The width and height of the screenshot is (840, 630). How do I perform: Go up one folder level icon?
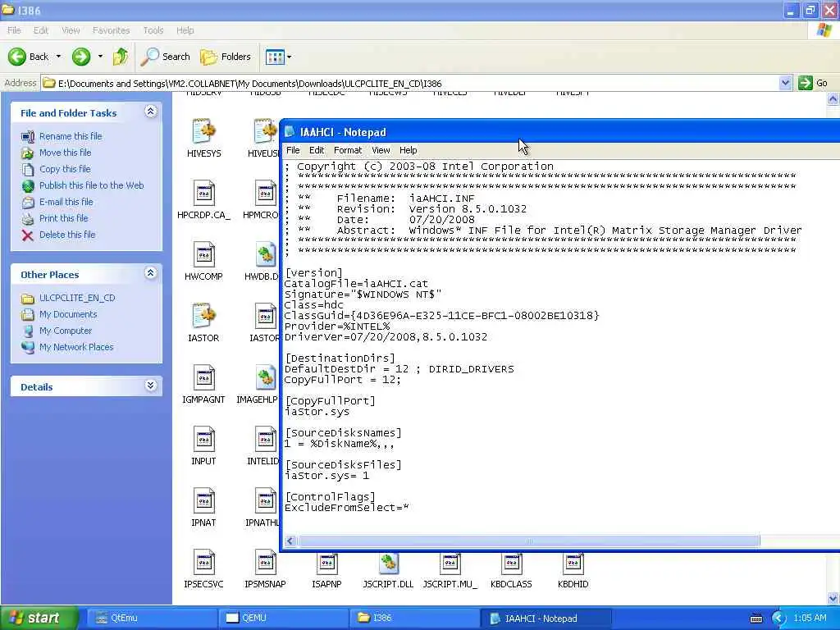(x=121, y=57)
